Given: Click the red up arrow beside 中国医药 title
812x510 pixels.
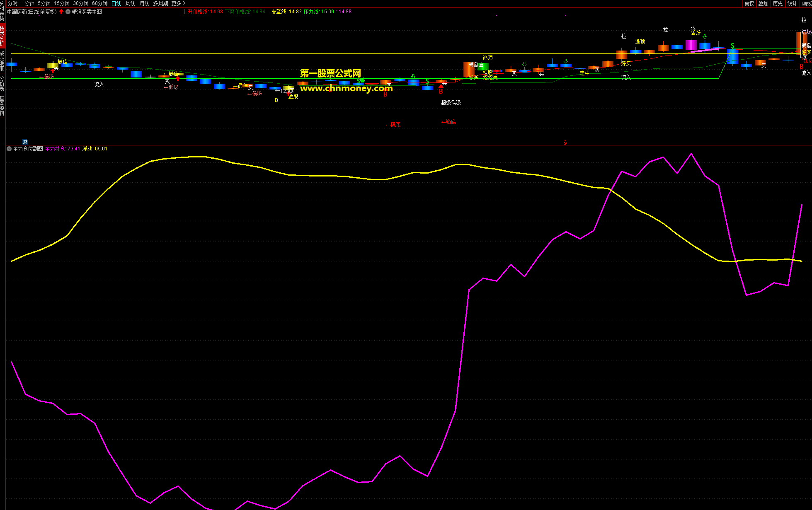Looking at the screenshot, I should click(x=62, y=12).
